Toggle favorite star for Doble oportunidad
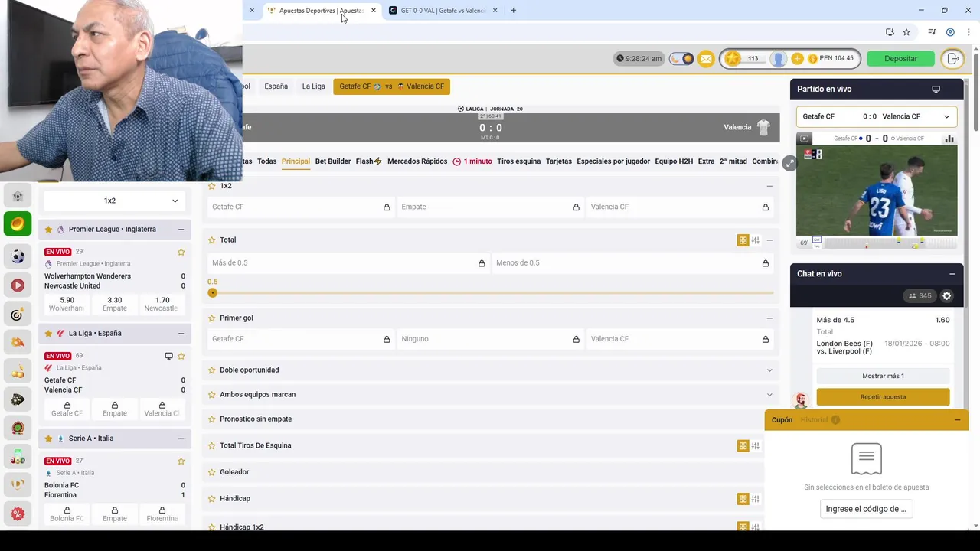 click(212, 370)
